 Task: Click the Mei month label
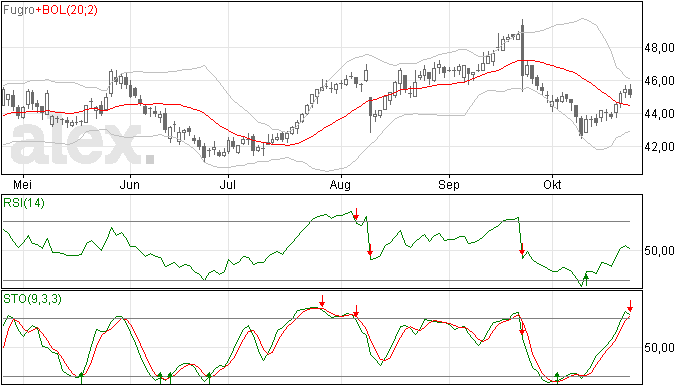tap(22, 184)
